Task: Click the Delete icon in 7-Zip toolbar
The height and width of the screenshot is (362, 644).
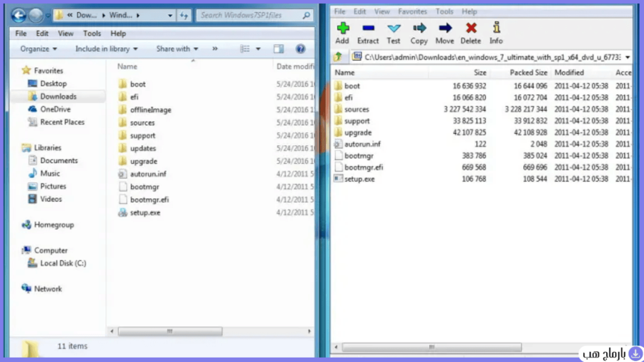Action: 470,28
